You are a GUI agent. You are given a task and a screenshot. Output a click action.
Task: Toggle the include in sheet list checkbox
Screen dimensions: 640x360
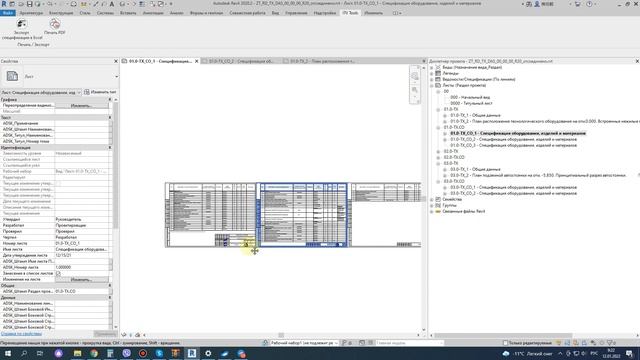[58, 273]
